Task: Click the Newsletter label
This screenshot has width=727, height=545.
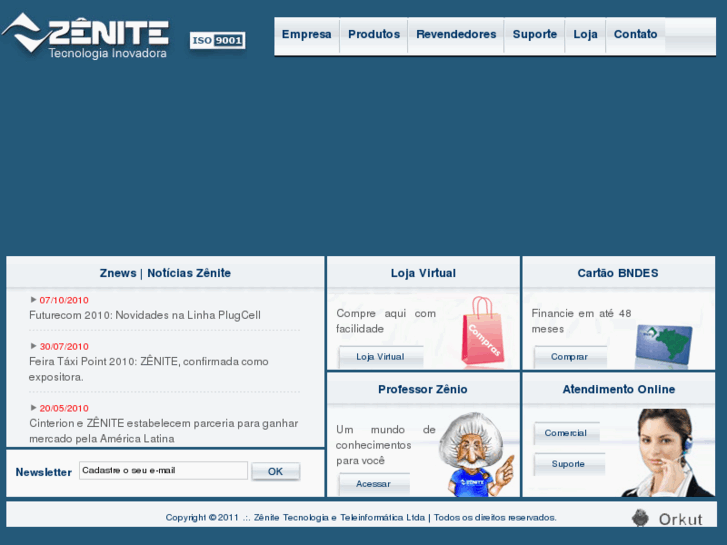Action: click(x=44, y=472)
